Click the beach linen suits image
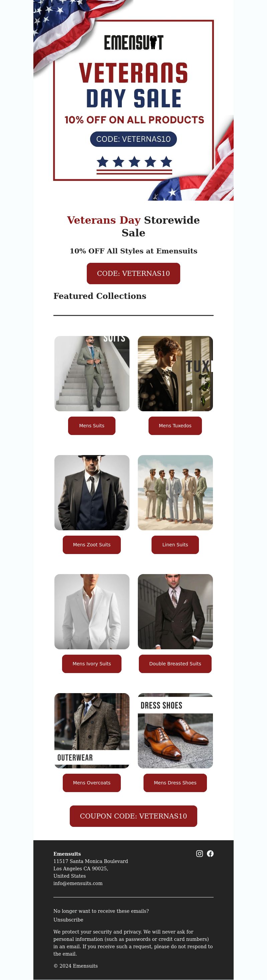This screenshot has height=980, width=267. click(x=175, y=493)
